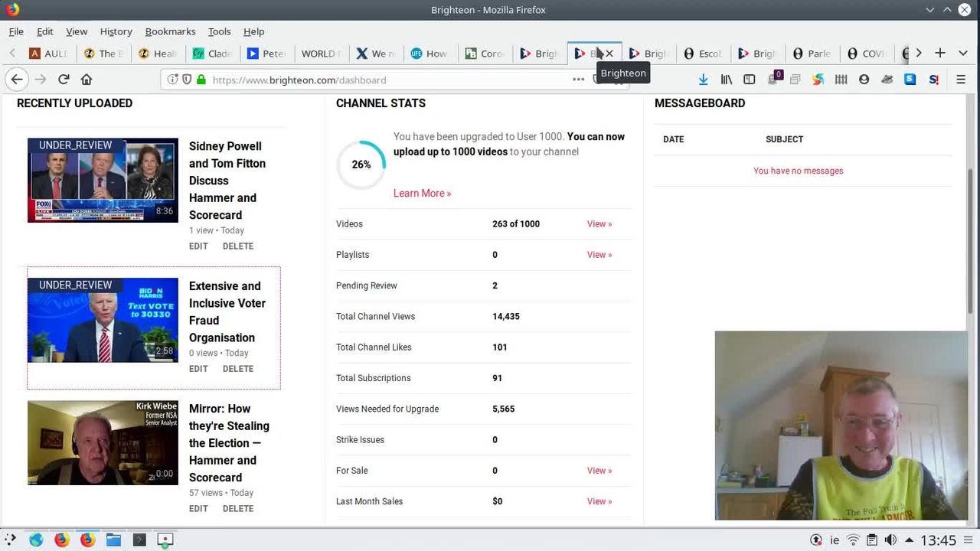Screen dimensions: 980x551
Task: Go to the browser home page
Action: click(x=87, y=80)
